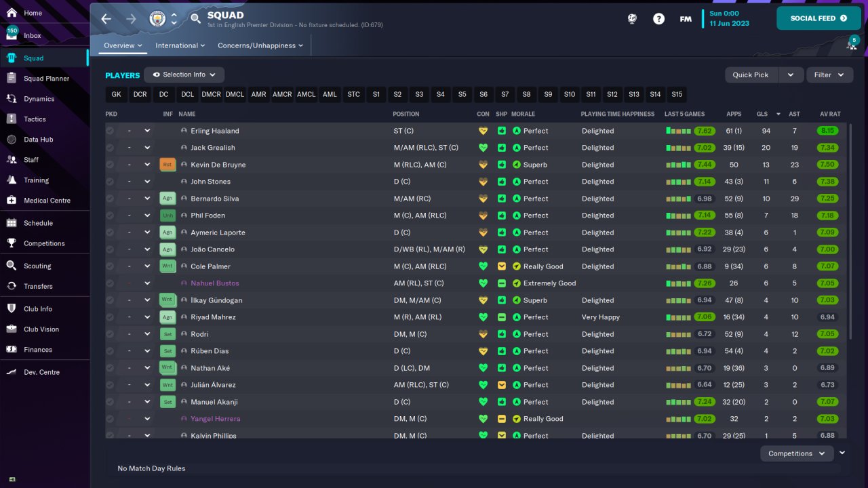Toggle pick checkbox for Erling Haaland
The image size is (868, 488).
[x=110, y=131]
